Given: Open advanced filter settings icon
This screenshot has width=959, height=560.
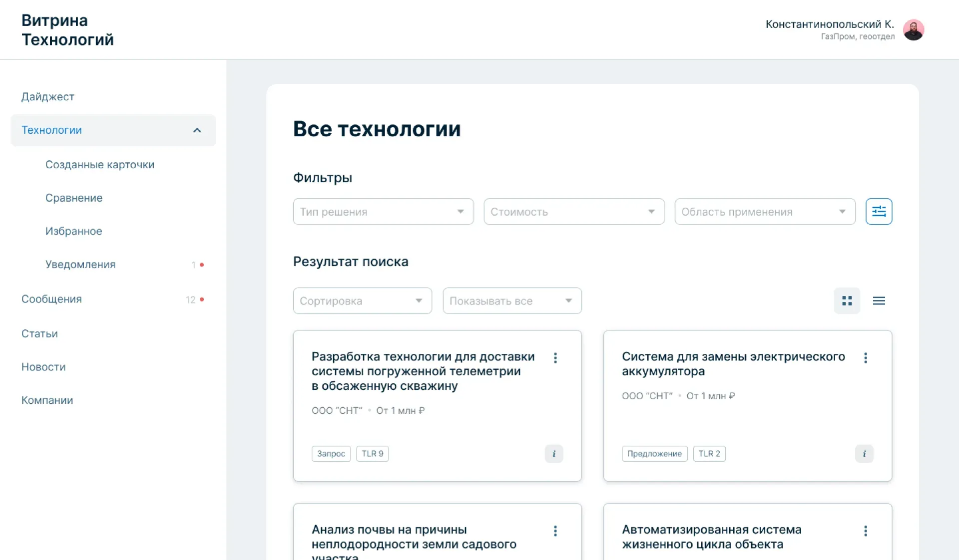Looking at the screenshot, I should pyautogui.click(x=879, y=212).
